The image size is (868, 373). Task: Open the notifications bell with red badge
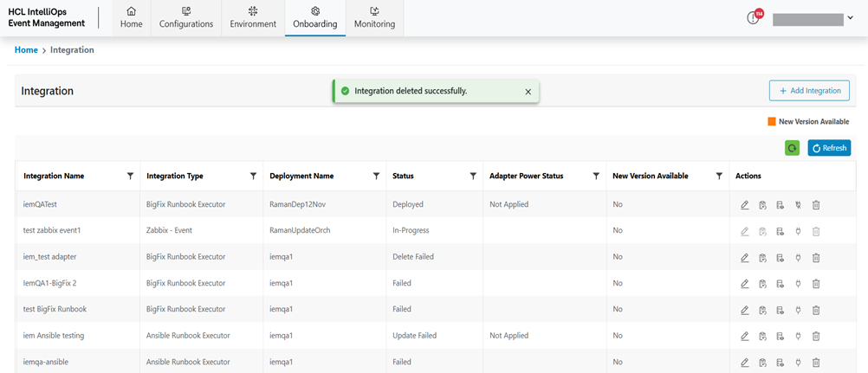754,18
